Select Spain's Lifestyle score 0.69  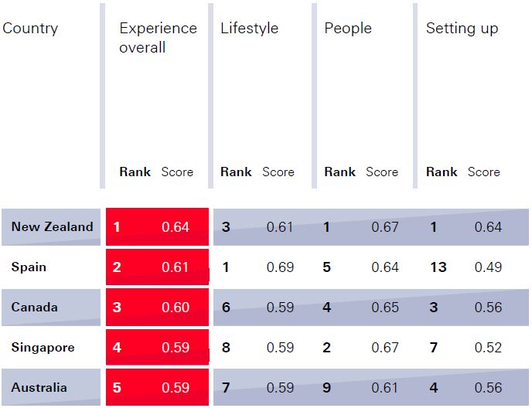pos(280,267)
